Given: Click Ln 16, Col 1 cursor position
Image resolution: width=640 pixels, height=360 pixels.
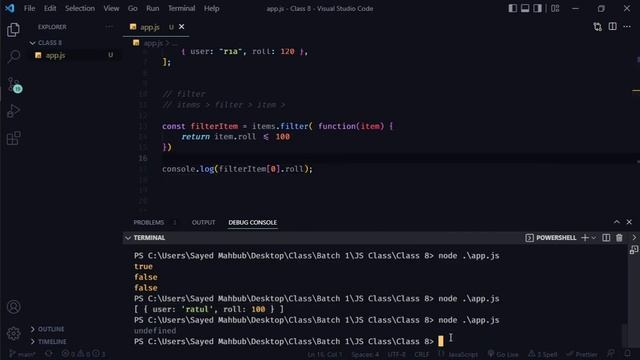Looking at the screenshot, I should [x=324, y=354].
